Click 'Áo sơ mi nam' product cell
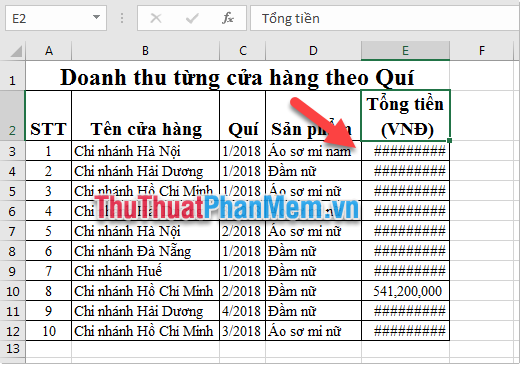The height and width of the screenshot is (366, 522). (x=313, y=151)
